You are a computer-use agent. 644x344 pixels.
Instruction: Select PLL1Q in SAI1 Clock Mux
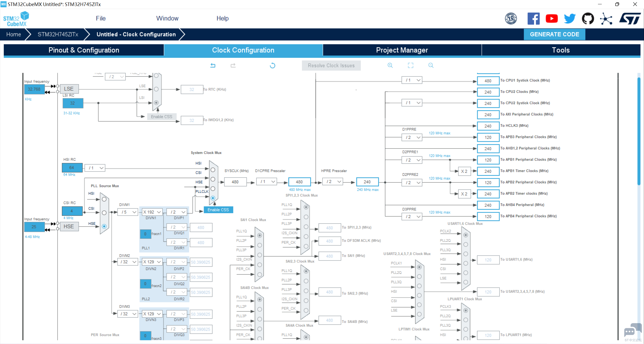click(x=260, y=235)
